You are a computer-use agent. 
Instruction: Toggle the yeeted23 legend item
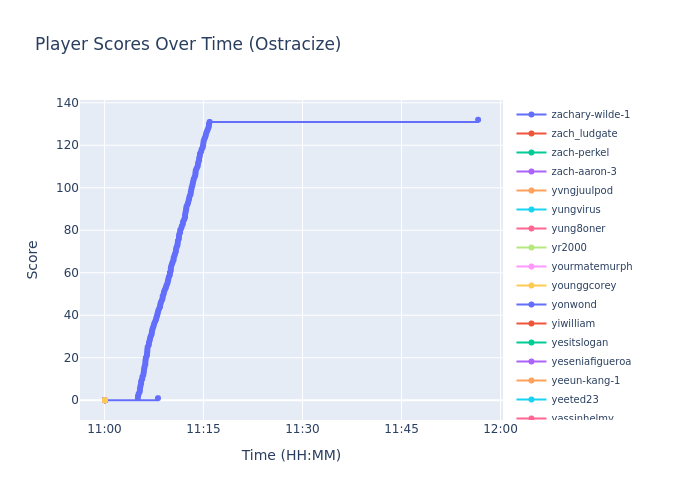(x=575, y=400)
